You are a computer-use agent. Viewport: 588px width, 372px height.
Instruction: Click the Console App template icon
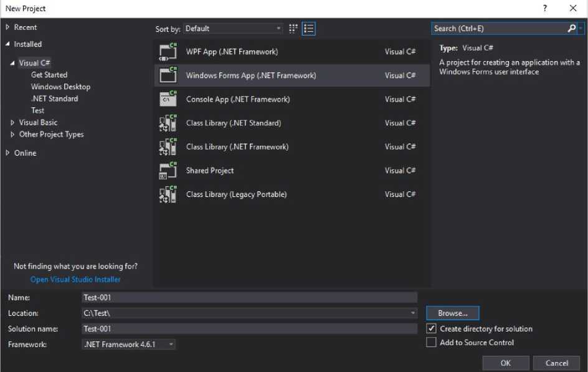(x=168, y=100)
